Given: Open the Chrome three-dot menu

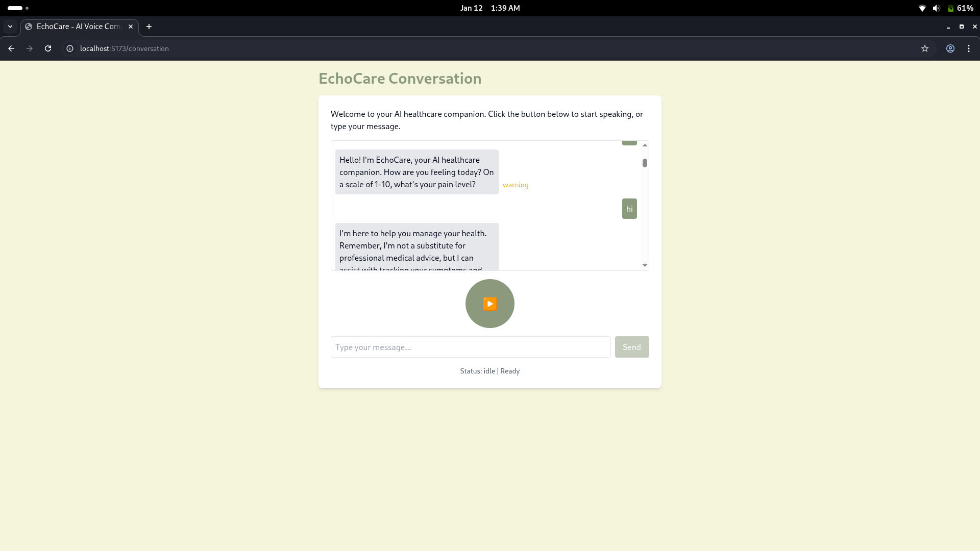Looking at the screenshot, I should (968, 48).
